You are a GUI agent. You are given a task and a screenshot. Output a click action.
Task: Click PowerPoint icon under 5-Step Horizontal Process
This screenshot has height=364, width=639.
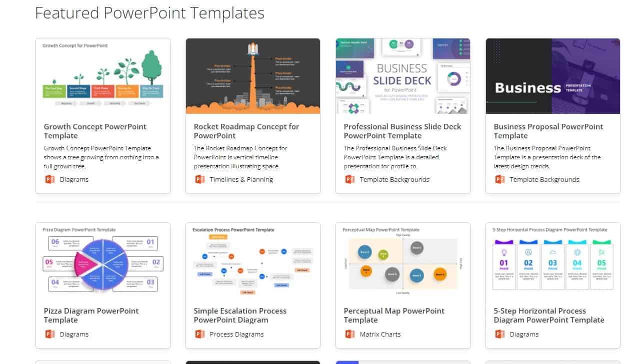coord(499,334)
